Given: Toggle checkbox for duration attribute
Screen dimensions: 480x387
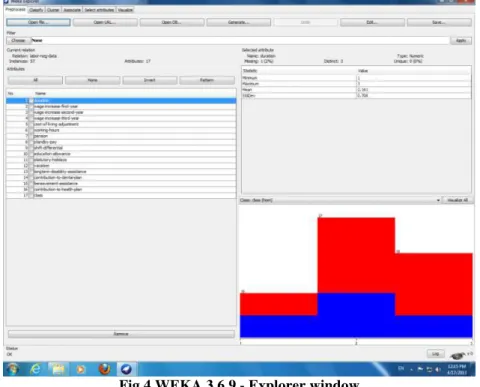Looking at the screenshot, I should click(x=31, y=101).
